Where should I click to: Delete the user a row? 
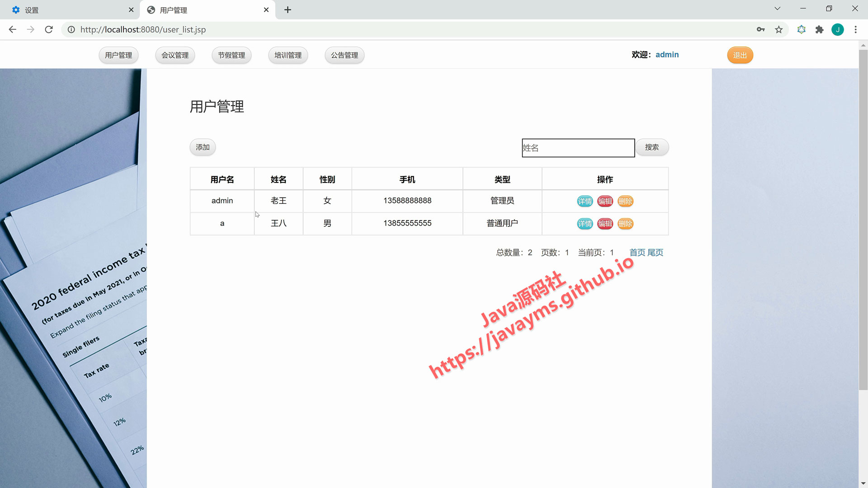pyautogui.click(x=625, y=224)
